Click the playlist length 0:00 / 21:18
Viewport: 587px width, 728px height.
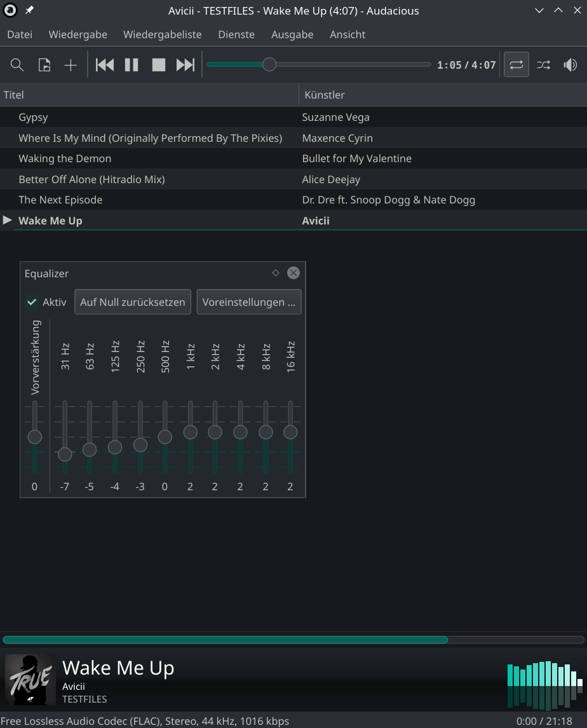(x=544, y=721)
